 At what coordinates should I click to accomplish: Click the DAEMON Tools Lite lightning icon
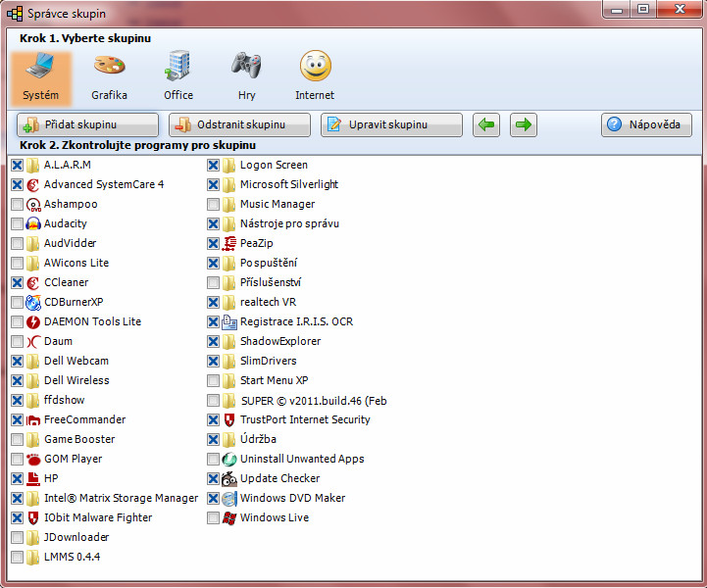point(33,321)
